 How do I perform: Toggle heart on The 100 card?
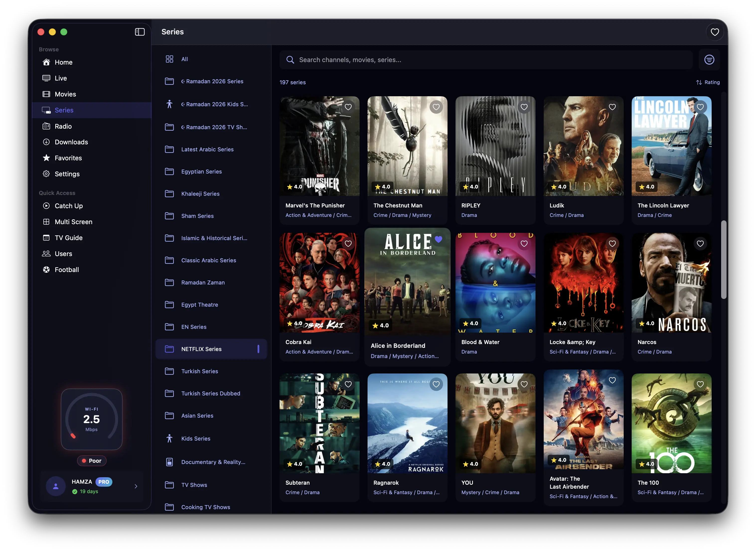700,384
